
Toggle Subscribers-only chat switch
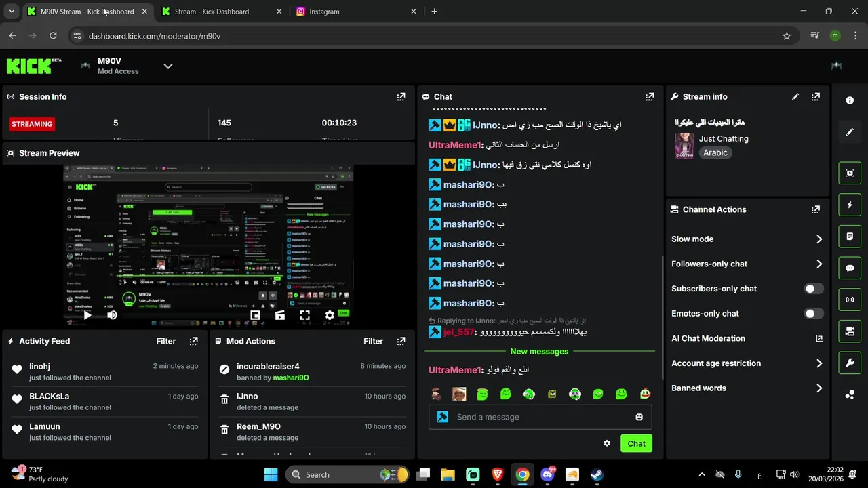coord(814,289)
